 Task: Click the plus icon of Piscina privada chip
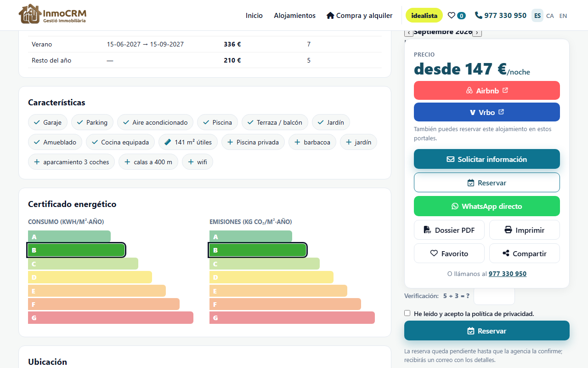click(x=230, y=142)
